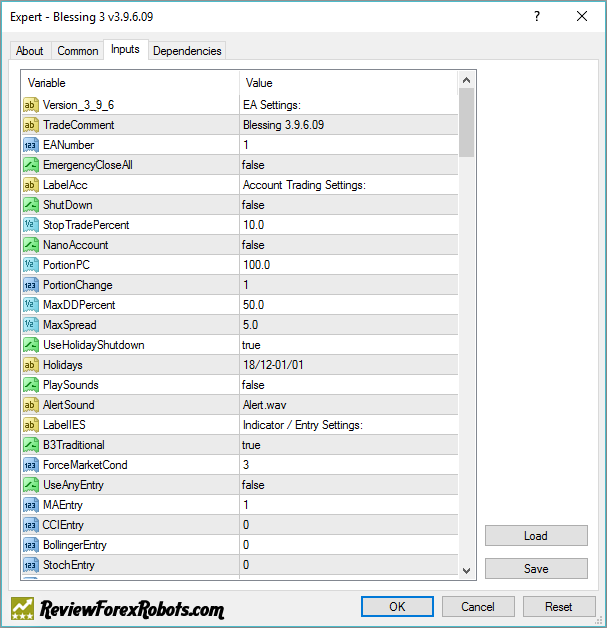
Task: Click the boolean icon beside UseHolidayShutdown
Action: 31,345
